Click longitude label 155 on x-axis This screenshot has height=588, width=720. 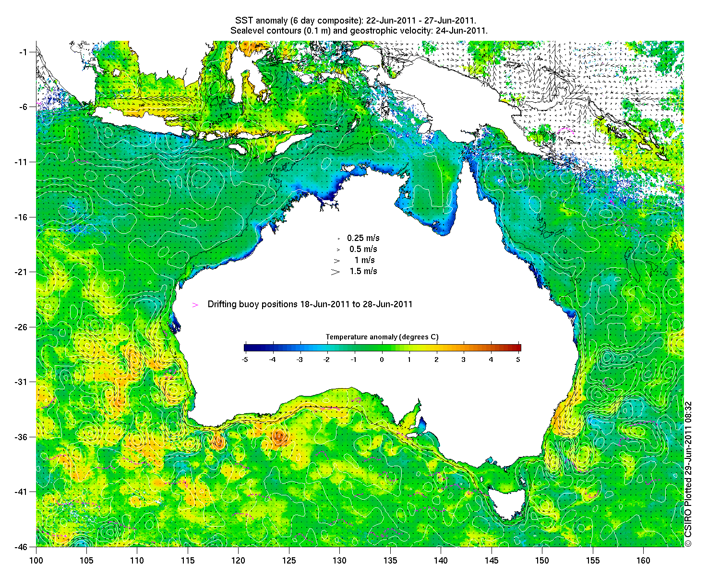pyautogui.click(x=593, y=561)
